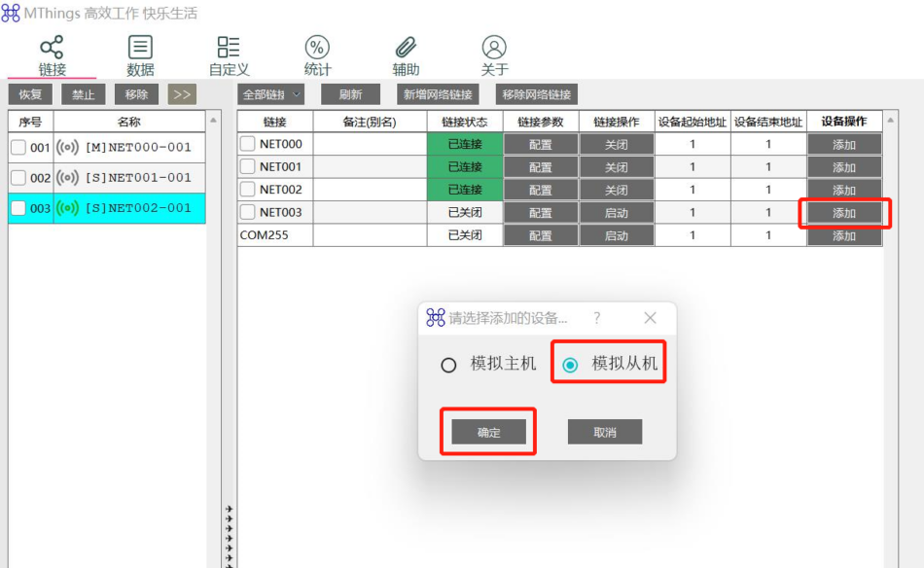Click 添加 for COM255
This screenshot has height=568, width=924.
[x=844, y=235]
